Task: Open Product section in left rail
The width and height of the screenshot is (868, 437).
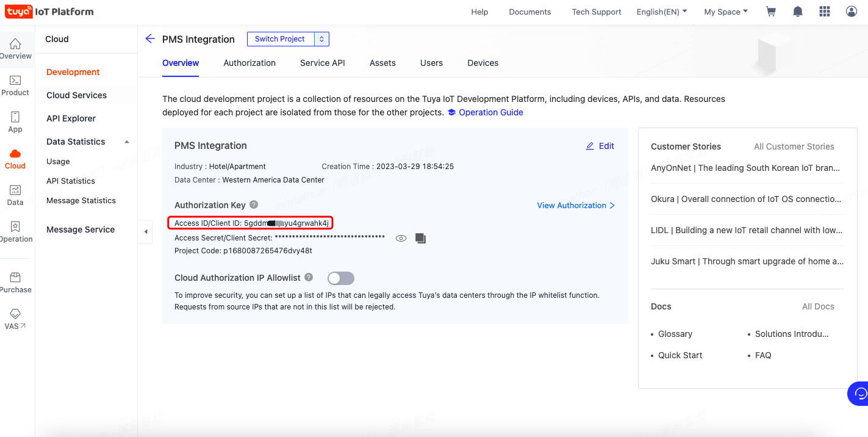Action: 15,85
